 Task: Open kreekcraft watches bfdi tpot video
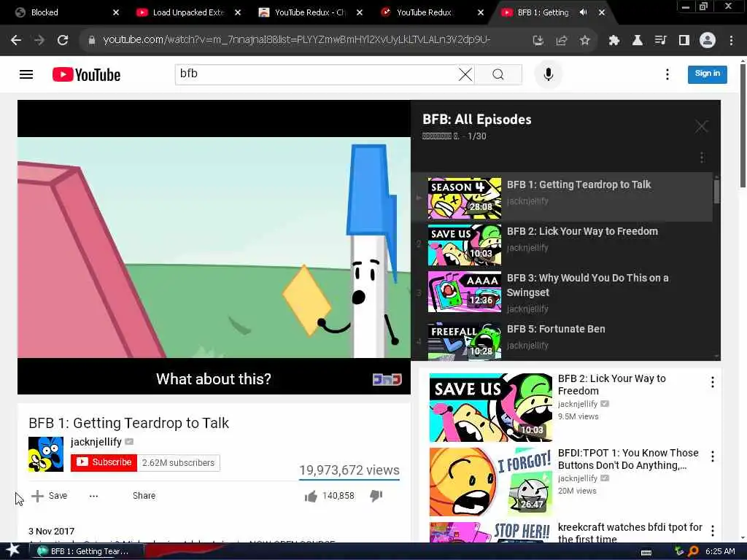(630, 533)
